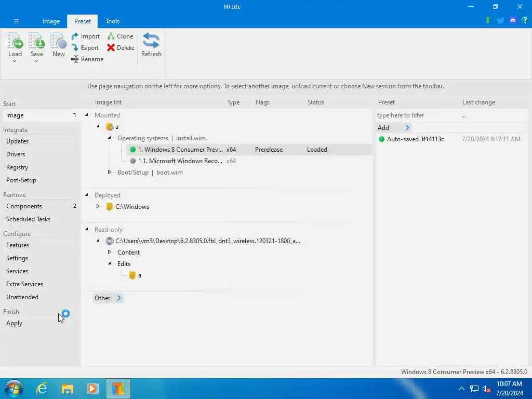Click the green dot of Auto-saved preset
This screenshot has height=399, width=532.
[381, 139]
